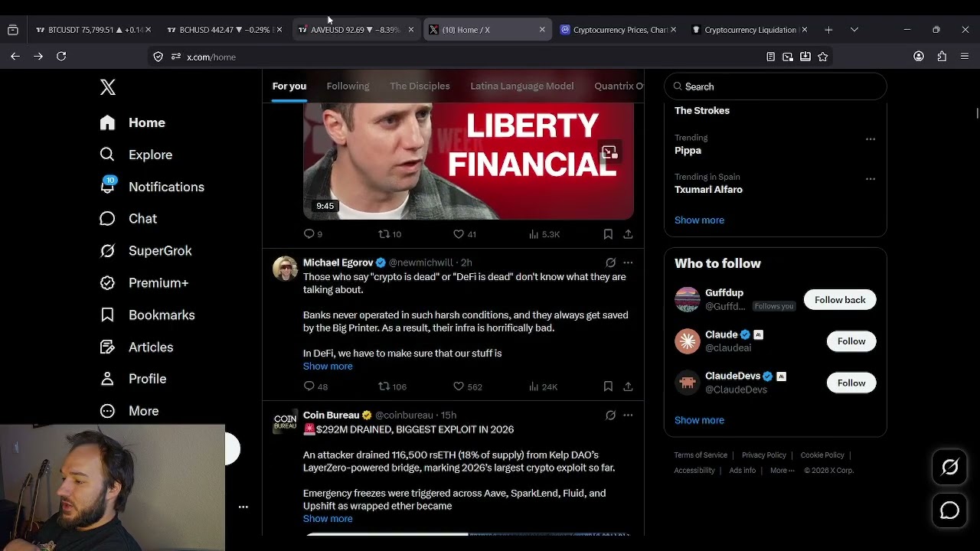This screenshot has height=551, width=980.
Task: Click the X search field
Action: click(x=775, y=86)
